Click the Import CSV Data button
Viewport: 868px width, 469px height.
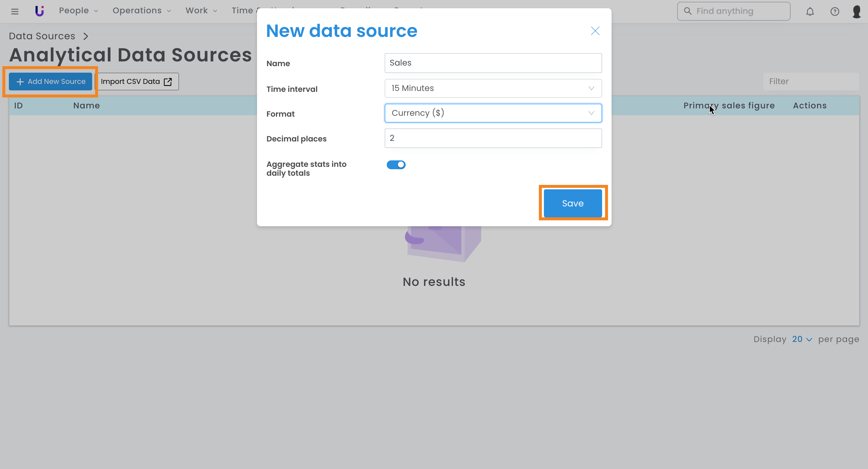pyautogui.click(x=136, y=82)
